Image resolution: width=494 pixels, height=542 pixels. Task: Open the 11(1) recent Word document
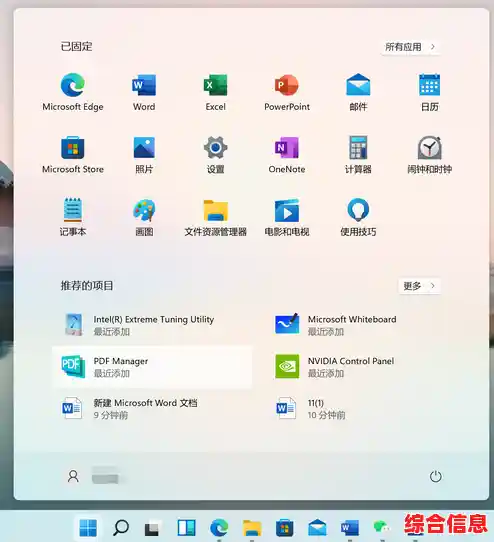(366, 409)
